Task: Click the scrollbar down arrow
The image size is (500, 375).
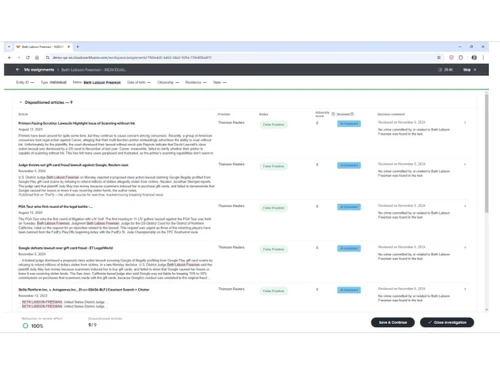Action: pos(487,310)
